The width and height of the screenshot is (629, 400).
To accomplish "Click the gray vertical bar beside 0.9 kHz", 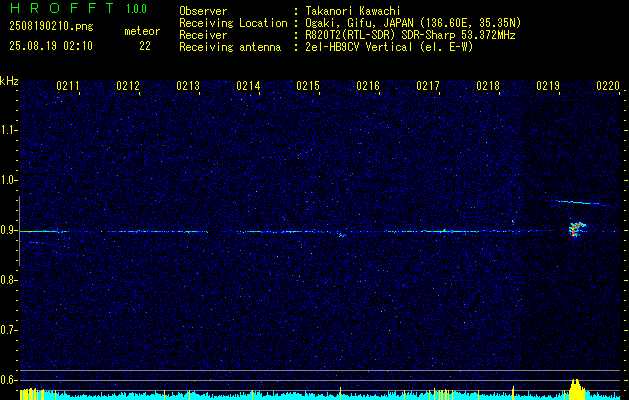I will 19,231.
